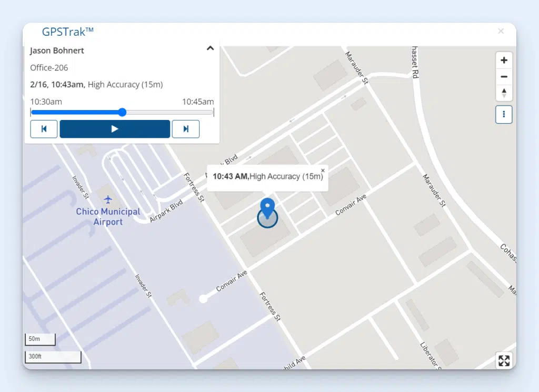This screenshot has height=392, width=539.
Task: Open the three-dot map options menu
Action: point(504,114)
